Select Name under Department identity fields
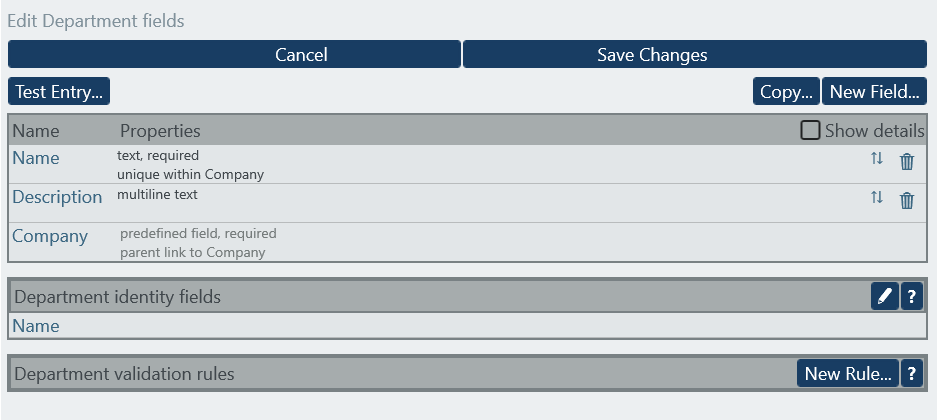938x420 pixels. [36, 326]
